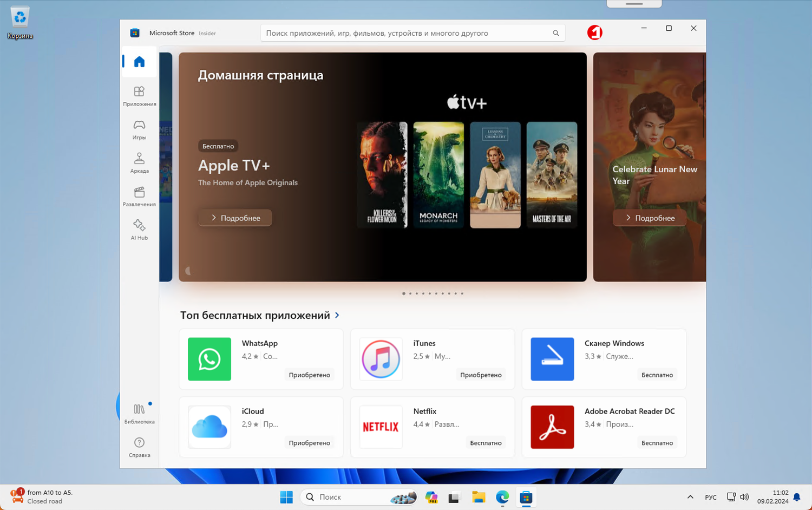Click the Бесплатно button on the Netflix card
The width and height of the screenshot is (812, 510).
(486, 443)
